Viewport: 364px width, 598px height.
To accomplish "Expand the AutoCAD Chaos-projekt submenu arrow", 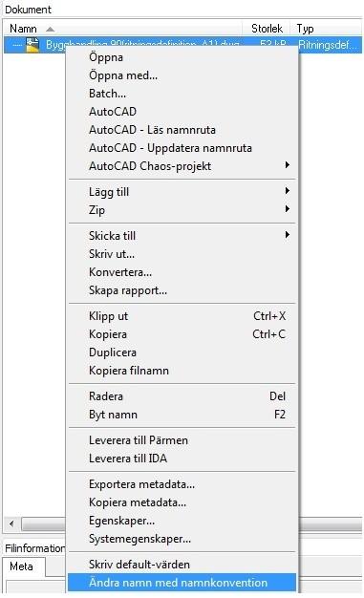I will [x=288, y=164].
